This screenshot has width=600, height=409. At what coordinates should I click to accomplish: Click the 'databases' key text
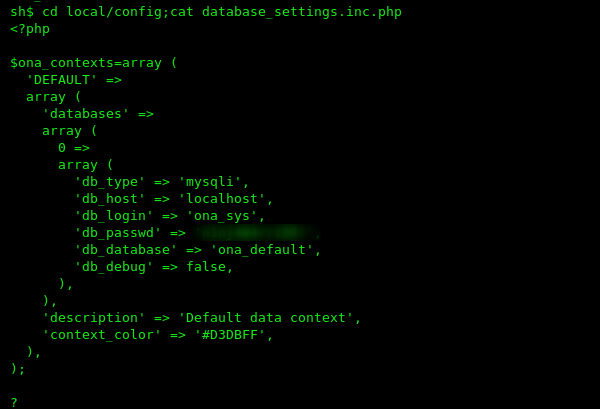pyautogui.click(x=85, y=114)
